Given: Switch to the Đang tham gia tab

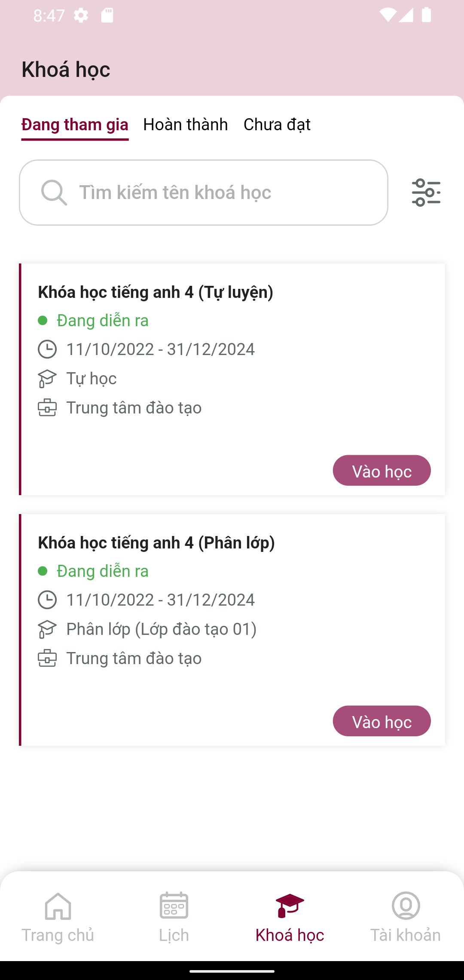Looking at the screenshot, I should (75, 125).
